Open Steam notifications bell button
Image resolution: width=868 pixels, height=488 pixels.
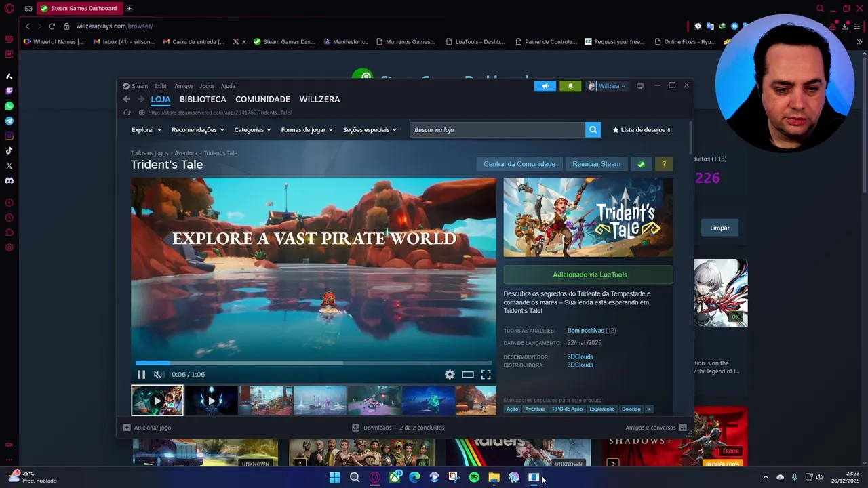click(x=570, y=86)
